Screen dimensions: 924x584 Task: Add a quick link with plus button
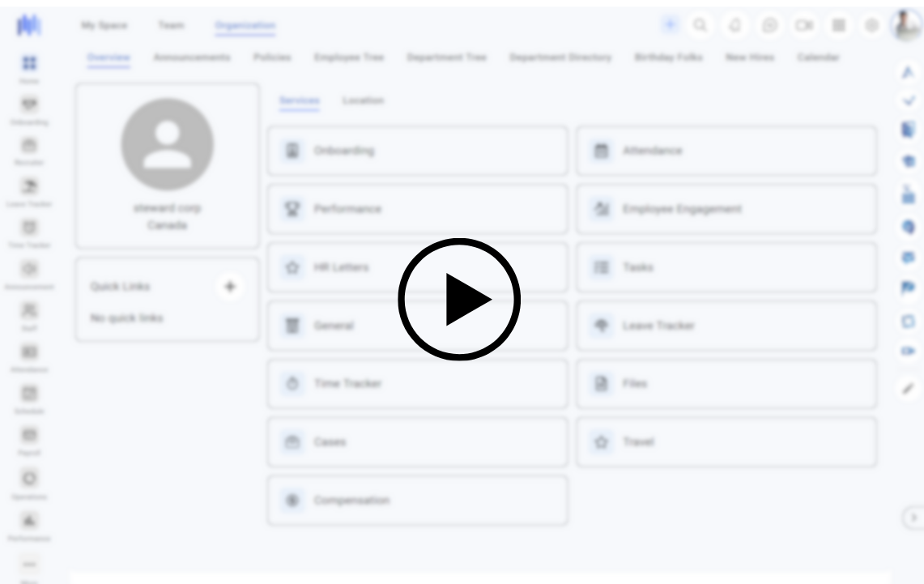[230, 286]
